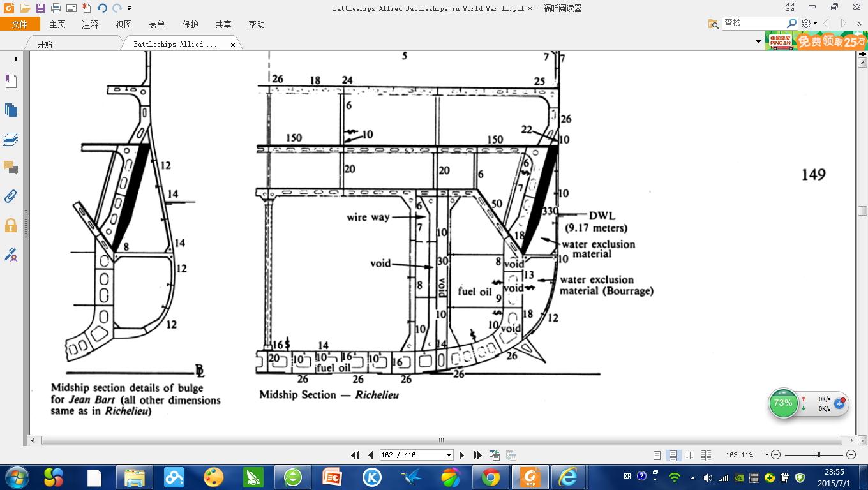Switch to single page view mode
868x490 pixels.
[657, 455]
